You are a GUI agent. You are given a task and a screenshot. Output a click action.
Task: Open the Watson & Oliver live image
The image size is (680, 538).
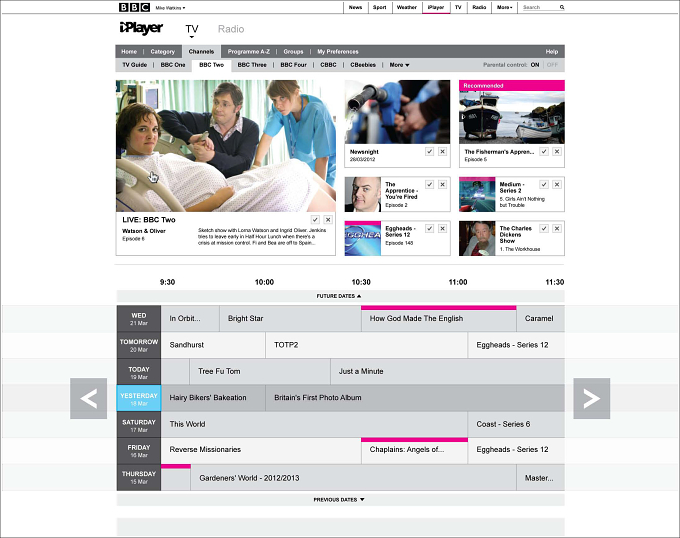[226, 146]
